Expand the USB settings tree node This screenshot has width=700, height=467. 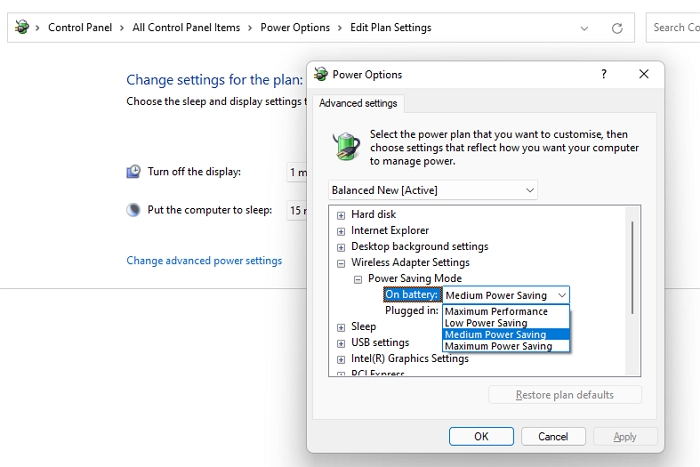[341, 344]
